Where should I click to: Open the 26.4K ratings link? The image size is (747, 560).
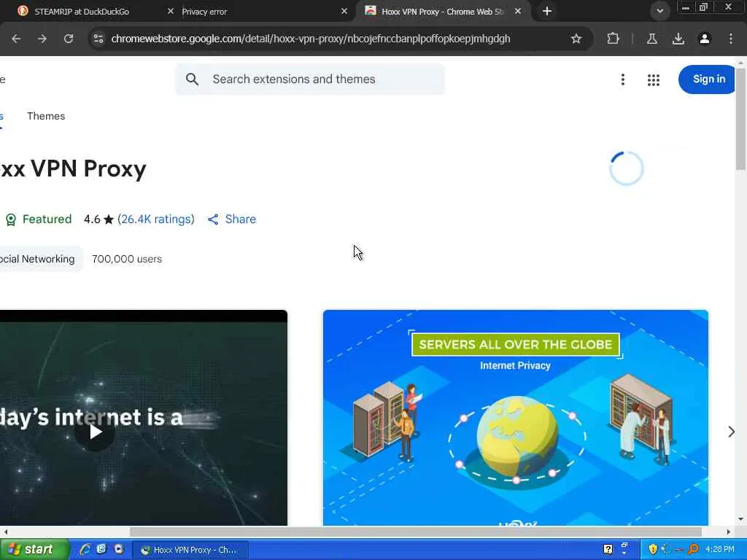click(156, 219)
